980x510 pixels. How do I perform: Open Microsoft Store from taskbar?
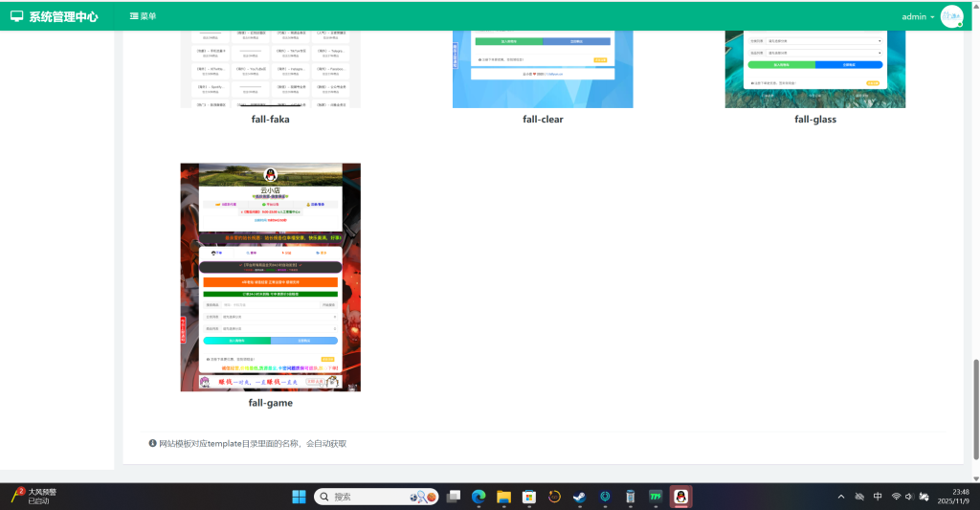(529, 497)
